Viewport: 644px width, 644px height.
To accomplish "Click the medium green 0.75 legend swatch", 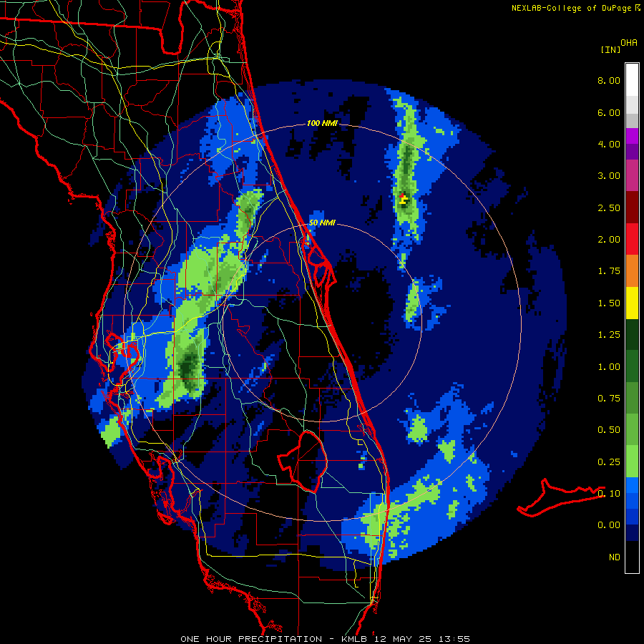I will tap(632, 398).
